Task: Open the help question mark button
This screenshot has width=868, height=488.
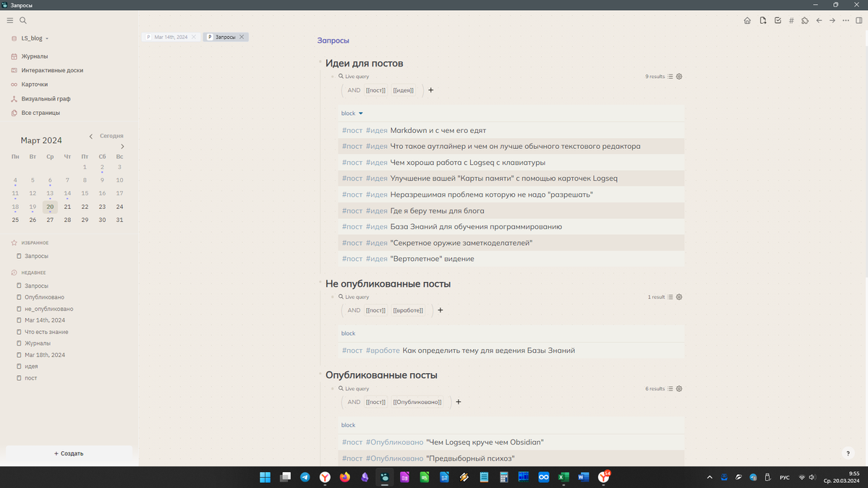Action: click(848, 453)
